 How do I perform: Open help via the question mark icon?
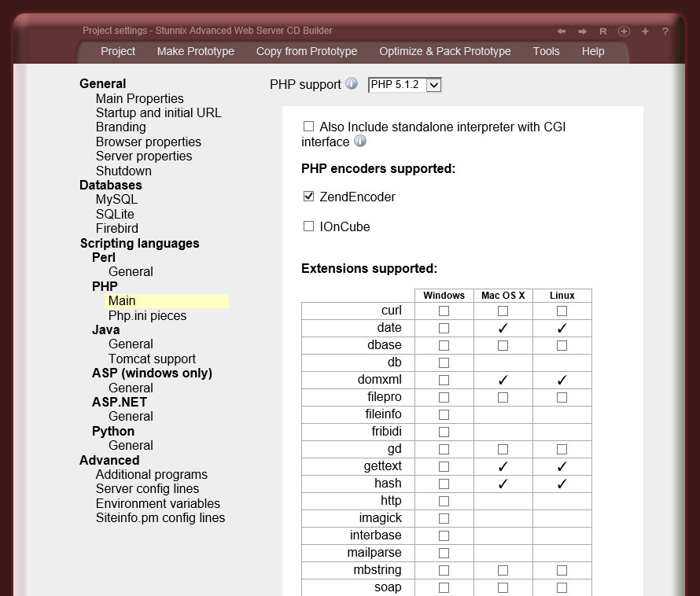tap(665, 31)
